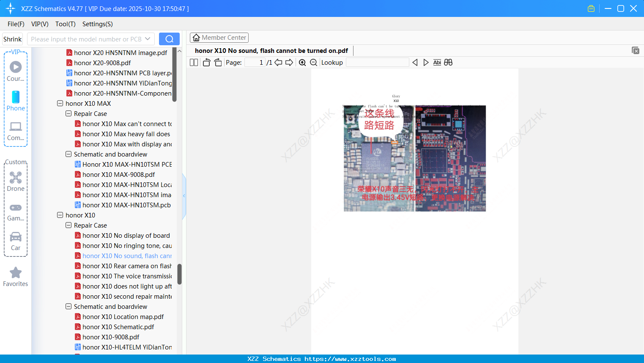Click the binoculars find icon

(448, 63)
